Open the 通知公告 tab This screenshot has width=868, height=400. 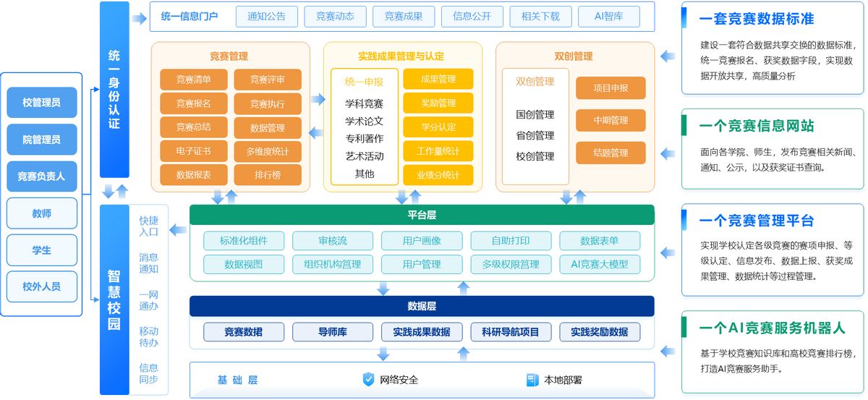tap(266, 17)
